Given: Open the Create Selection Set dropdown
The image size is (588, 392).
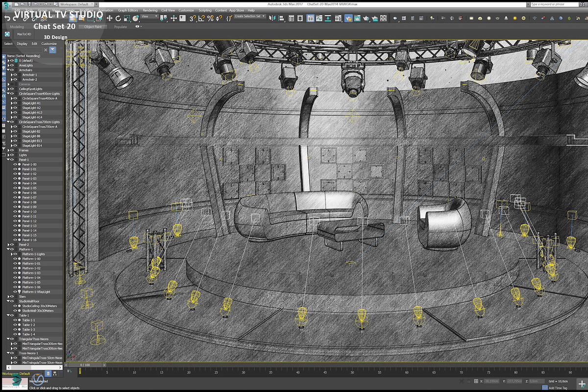Looking at the screenshot, I should tap(250, 16).
